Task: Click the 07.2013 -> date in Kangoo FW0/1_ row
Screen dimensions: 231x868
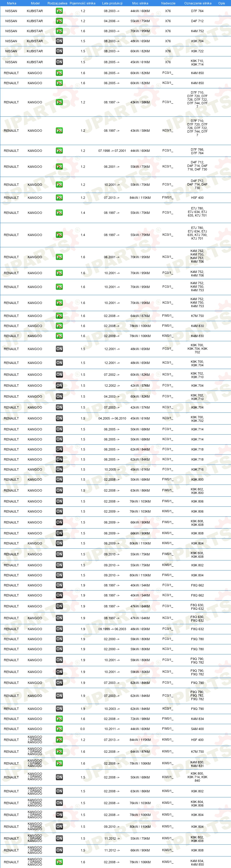Action: pos(111,198)
